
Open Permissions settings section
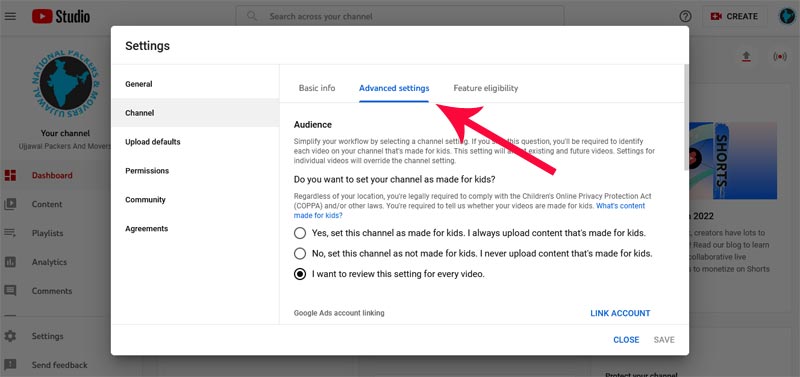(x=195, y=171)
